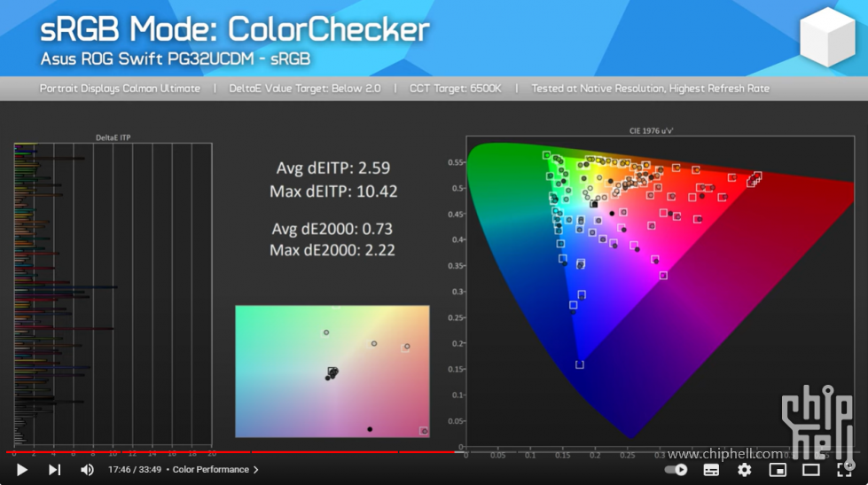Skip to the next video

coord(54,470)
